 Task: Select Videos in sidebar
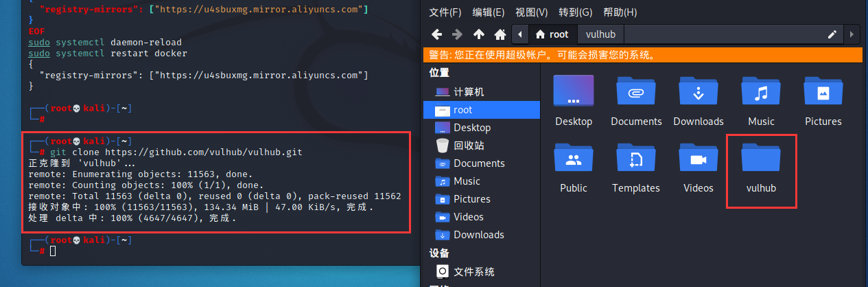[x=480, y=217]
